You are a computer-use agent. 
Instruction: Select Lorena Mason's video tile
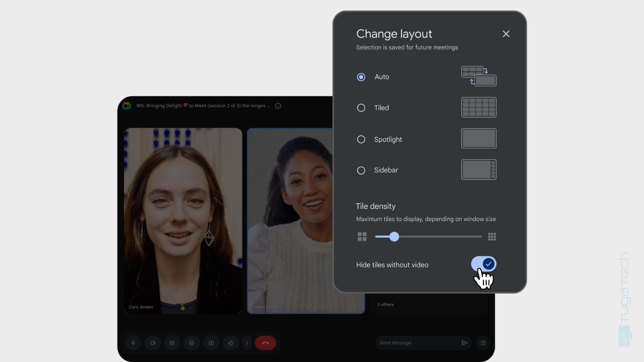tap(290, 221)
